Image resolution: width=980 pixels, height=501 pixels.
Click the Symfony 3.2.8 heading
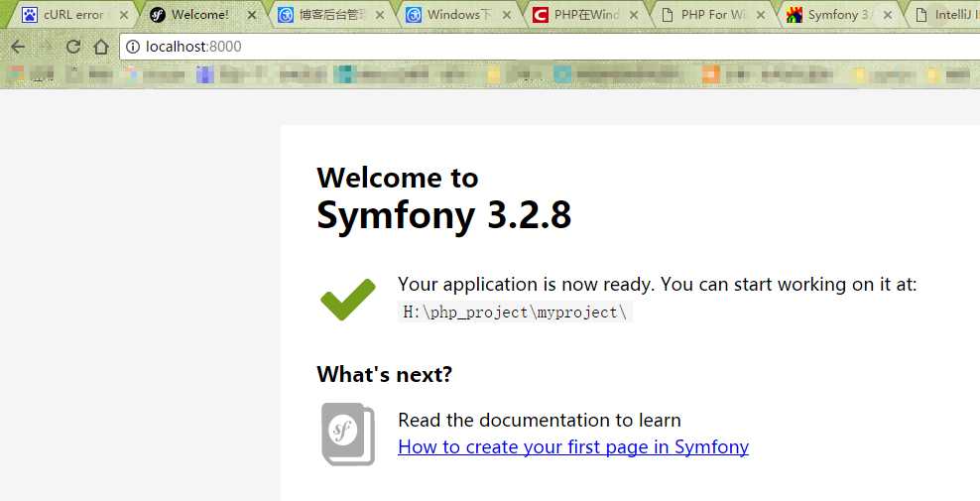tap(443, 215)
